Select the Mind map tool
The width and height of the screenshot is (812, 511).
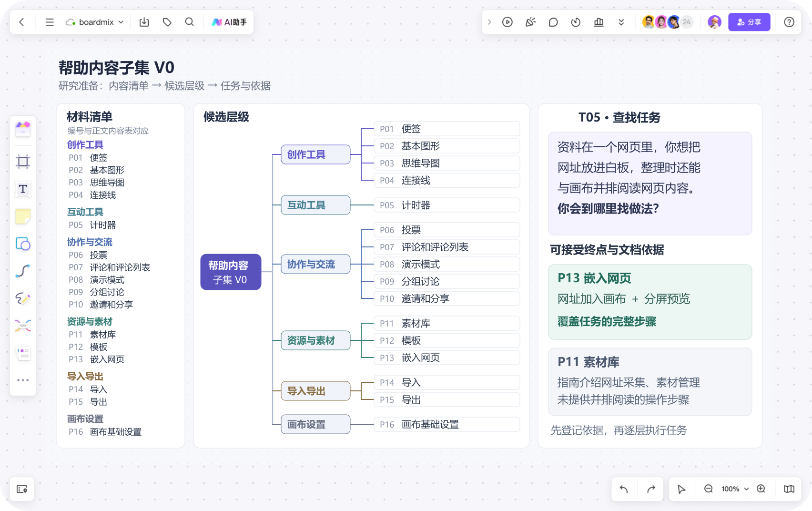coord(23,326)
